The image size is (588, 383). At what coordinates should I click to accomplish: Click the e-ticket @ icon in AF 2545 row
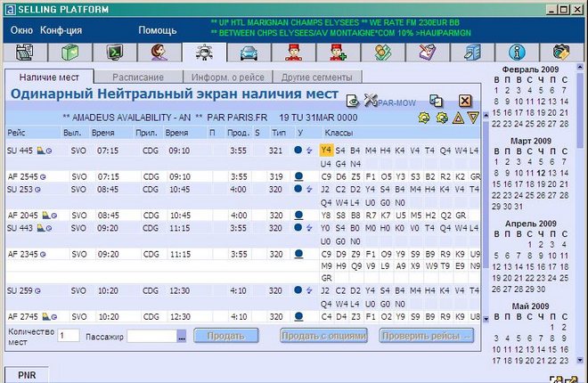(x=43, y=177)
